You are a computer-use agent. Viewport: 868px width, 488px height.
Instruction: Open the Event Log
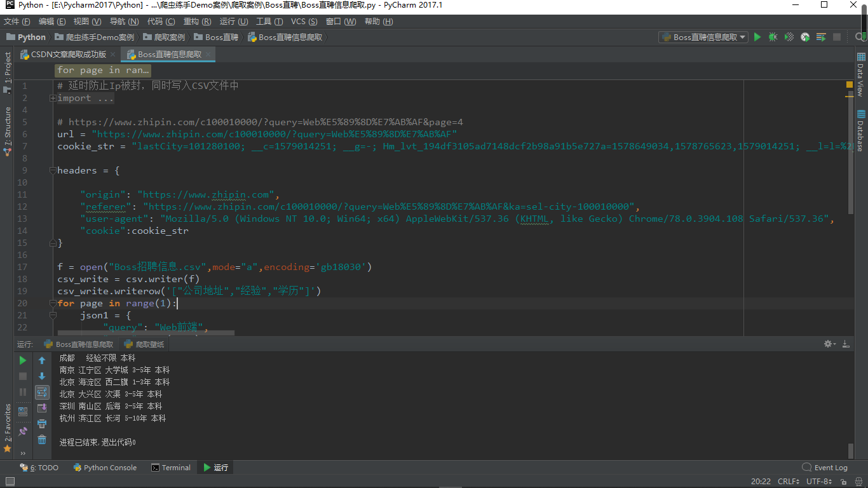point(825,468)
